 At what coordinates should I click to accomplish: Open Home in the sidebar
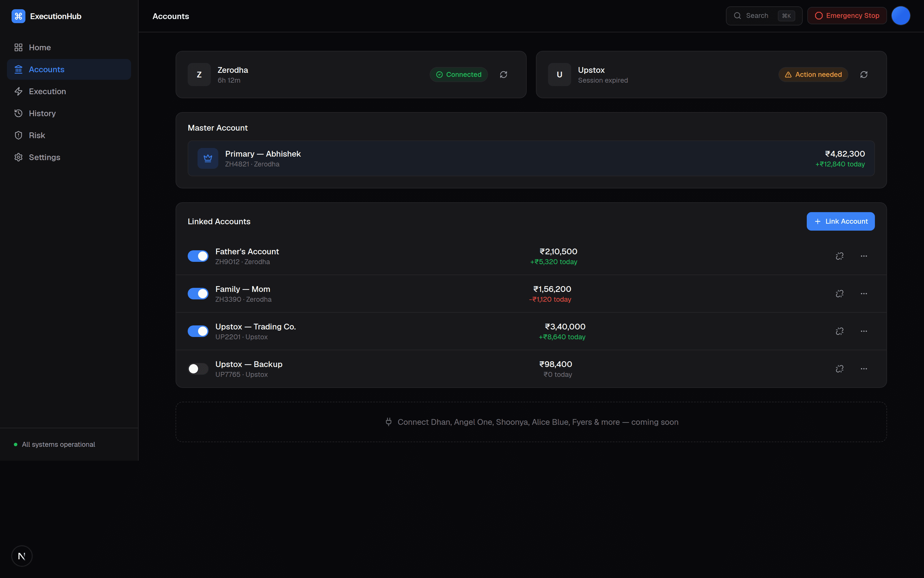click(69, 47)
